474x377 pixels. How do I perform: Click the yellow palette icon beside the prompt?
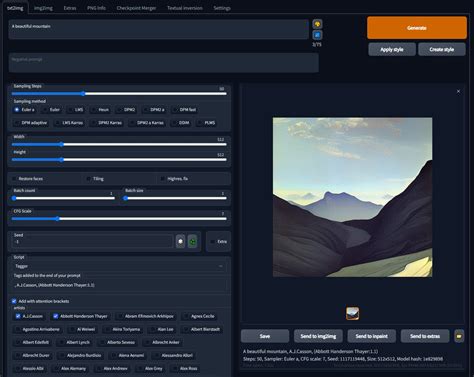317,24
